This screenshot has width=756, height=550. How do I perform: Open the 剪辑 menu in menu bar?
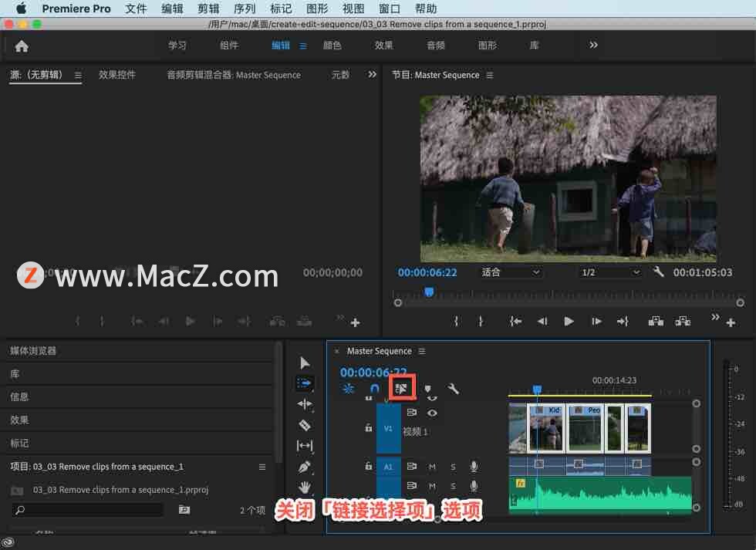pyautogui.click(x=208, y=8)
